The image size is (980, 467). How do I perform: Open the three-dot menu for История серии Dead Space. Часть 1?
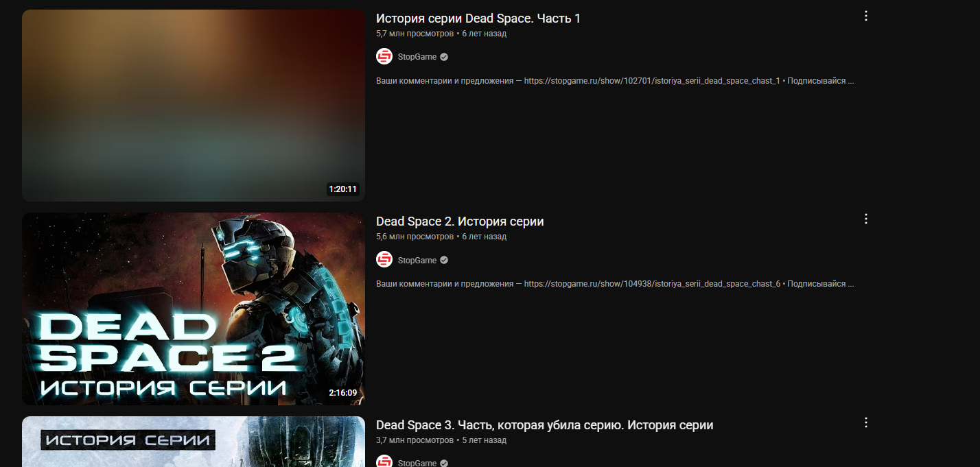tap(865, 16)
